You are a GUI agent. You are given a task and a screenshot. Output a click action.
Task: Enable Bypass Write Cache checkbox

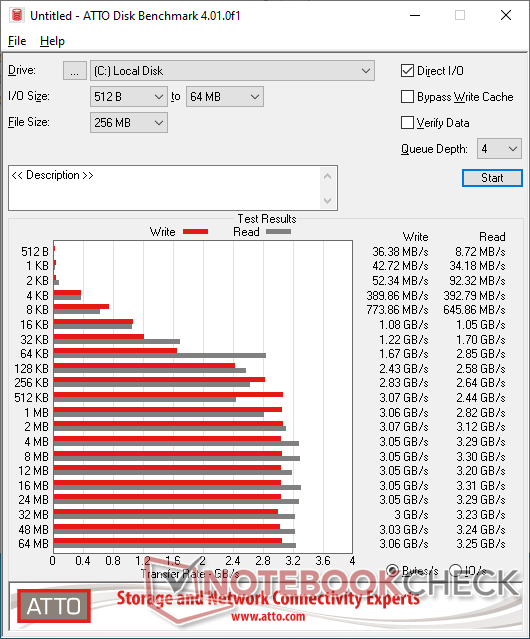407,97
